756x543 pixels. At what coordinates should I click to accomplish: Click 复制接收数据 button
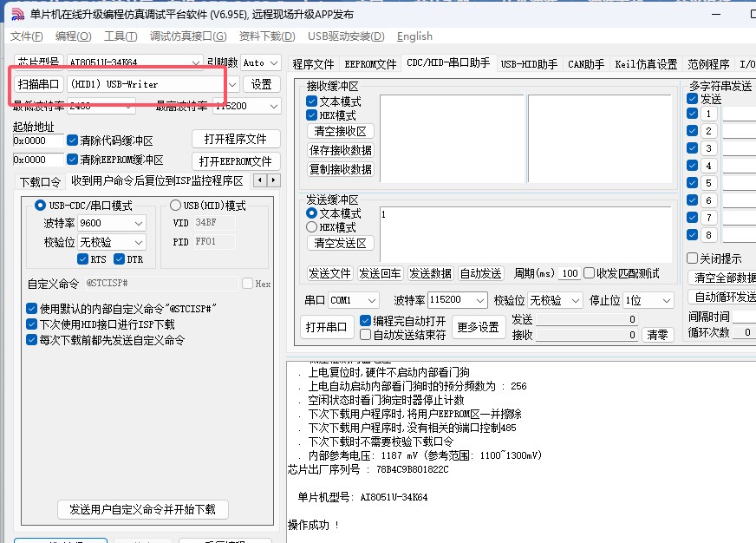(x=341, y=169)
